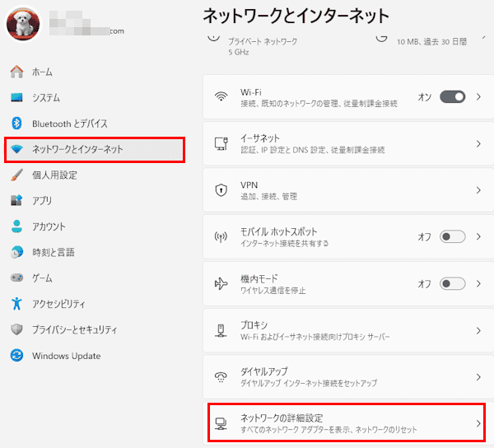Open 時刻と言語 settings category
This screenshot has width=494, height=448.
click(x=54, y=252)
